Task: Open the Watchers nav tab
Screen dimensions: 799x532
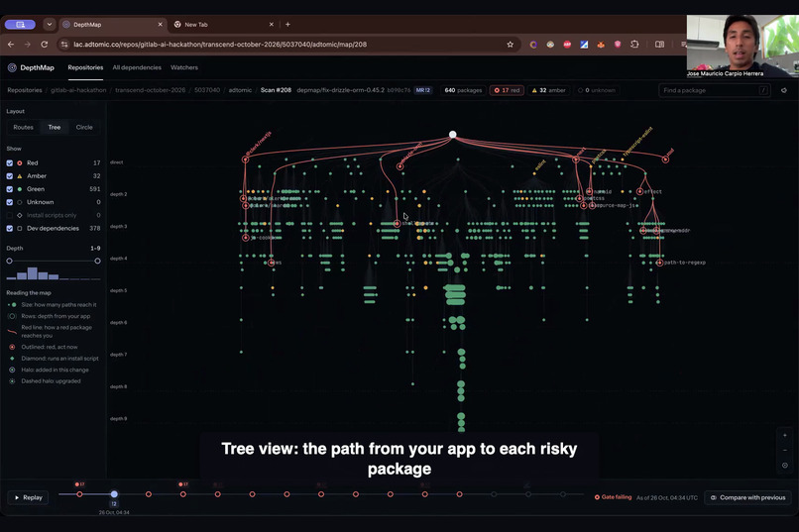Action: coord(184,67)
